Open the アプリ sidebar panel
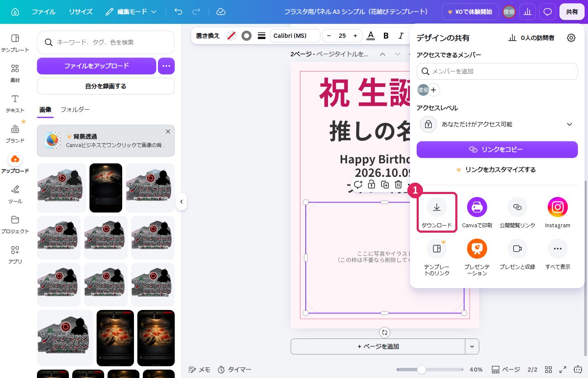The width and height of the screenshot is (588, 378). [x=15, y=255]
